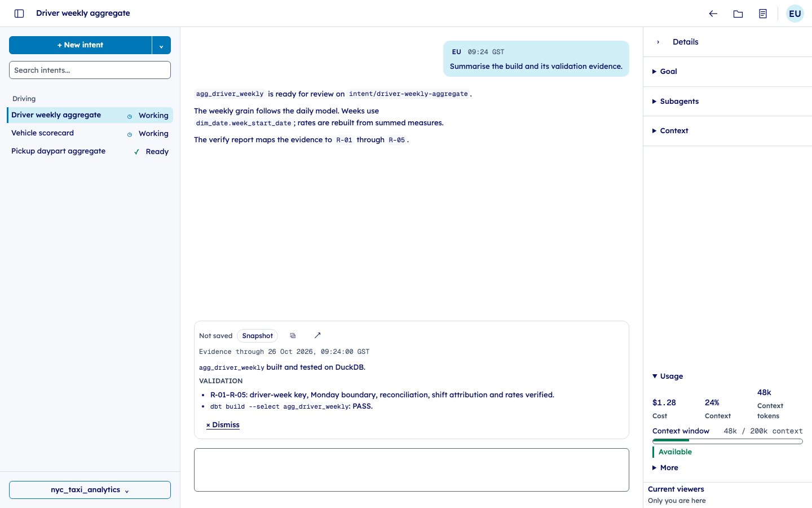Open the nyc_taxi_analytics project selector

(90, 490)
